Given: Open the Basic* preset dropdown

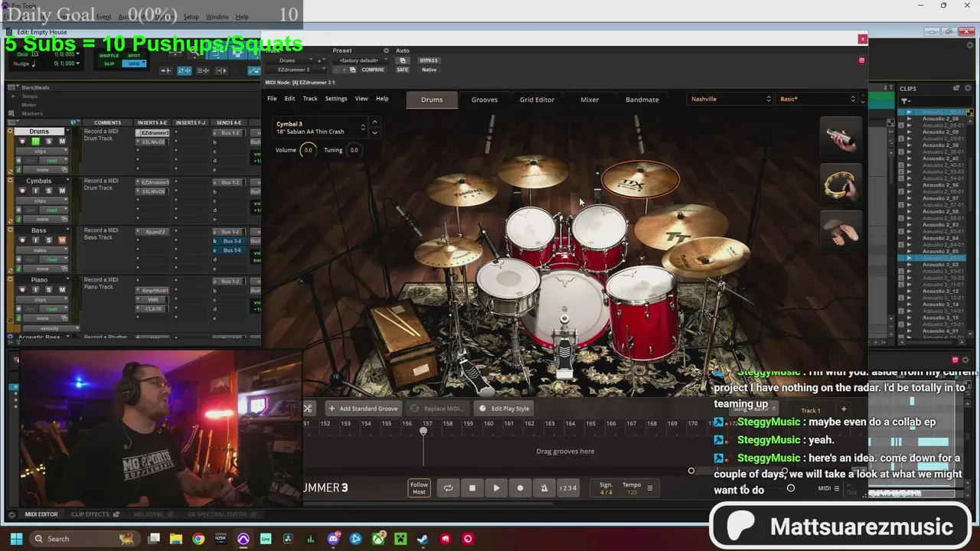Looking at the screenshot, I should pyautogui.click(x=817, y=99).
